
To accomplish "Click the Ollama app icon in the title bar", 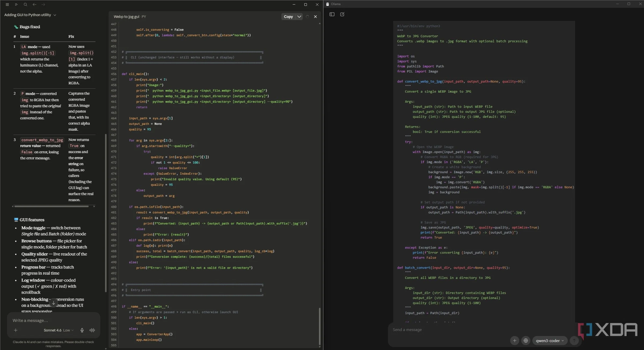I will [327, 4].
